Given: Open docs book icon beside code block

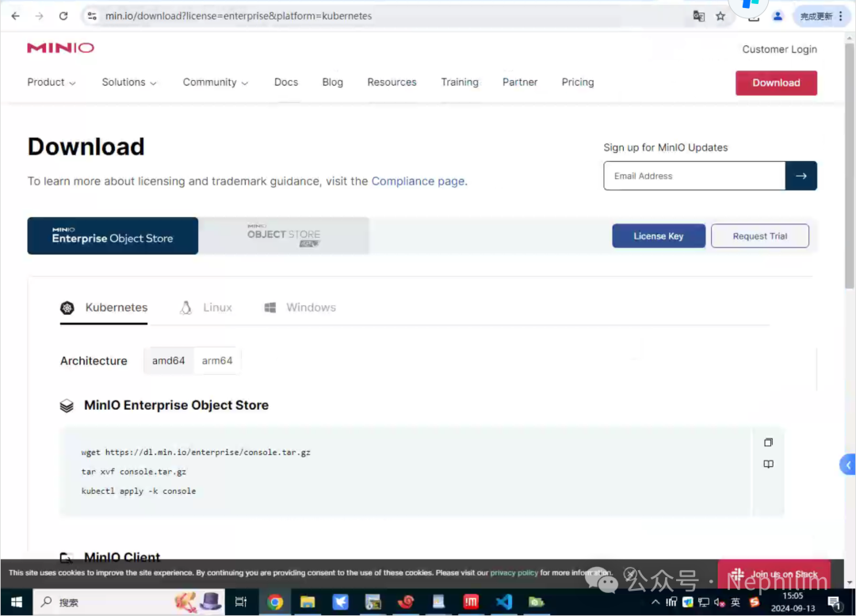Looking at the screenshot, I should tap(768, 465).
